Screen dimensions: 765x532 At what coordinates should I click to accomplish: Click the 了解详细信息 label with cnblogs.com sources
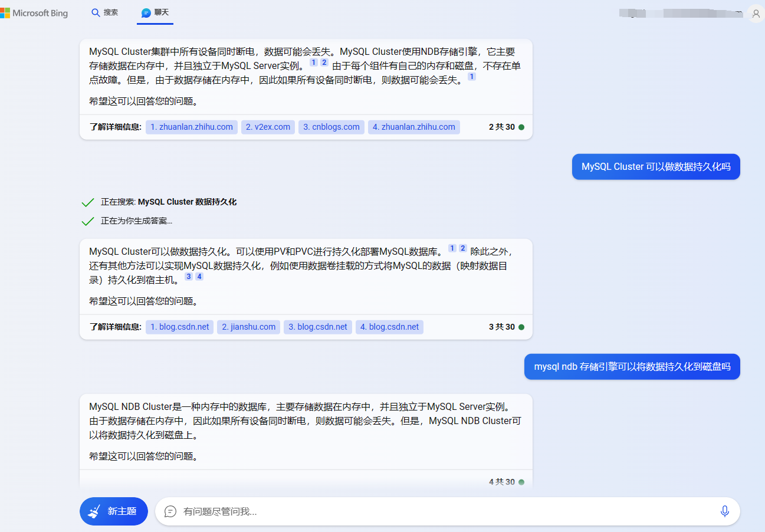[x=116, y=127]
